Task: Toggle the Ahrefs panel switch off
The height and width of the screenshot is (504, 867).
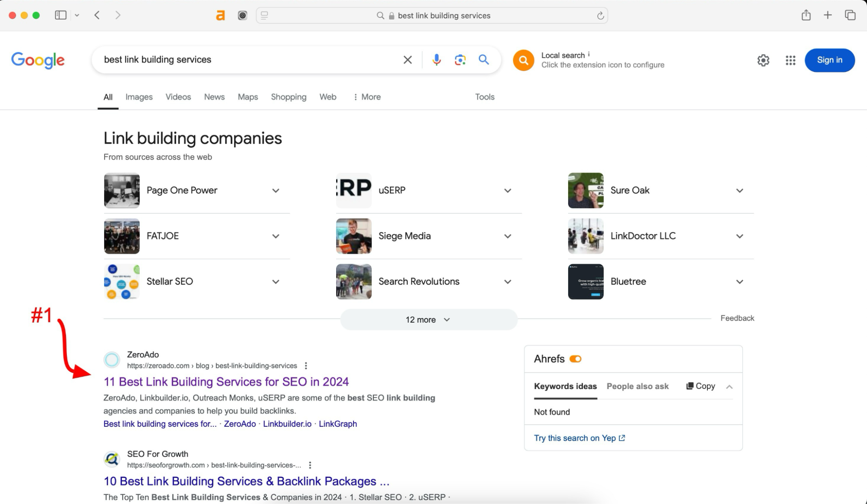Action: click(576, 359)
